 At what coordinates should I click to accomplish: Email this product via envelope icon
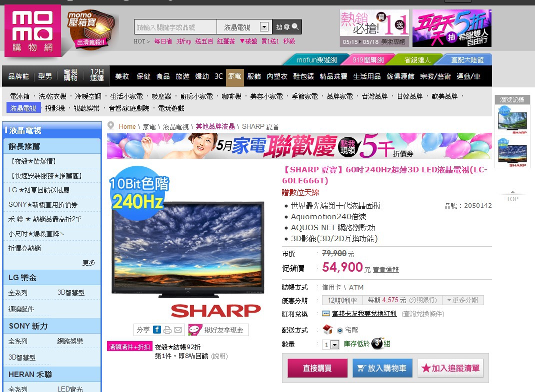pyautogui.click(x=178, y=330)
